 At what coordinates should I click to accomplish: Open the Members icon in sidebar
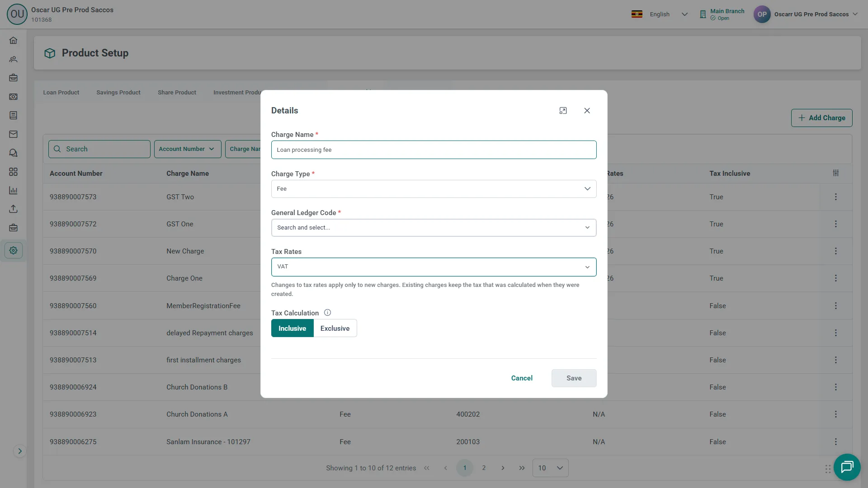coord(13,59)
